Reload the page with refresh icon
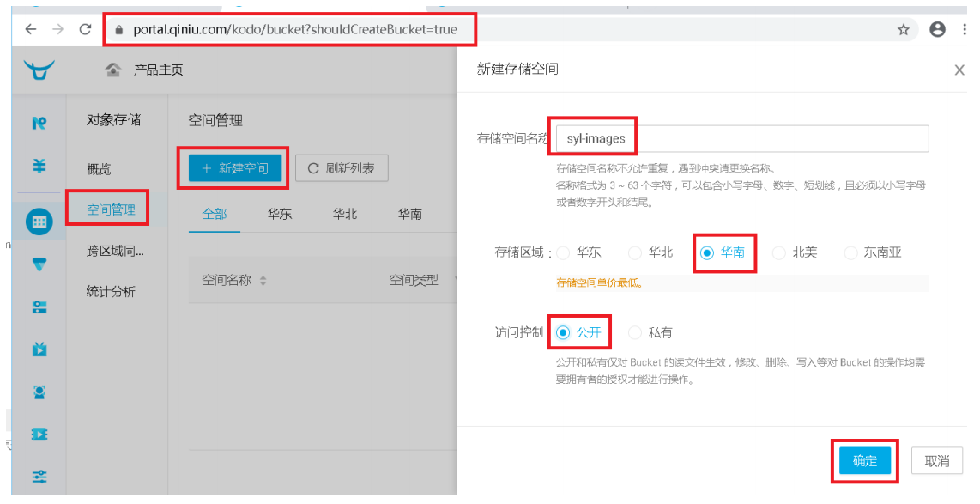Image resolution: width=980 pixels, height=504 pixels. pos(86,29)
